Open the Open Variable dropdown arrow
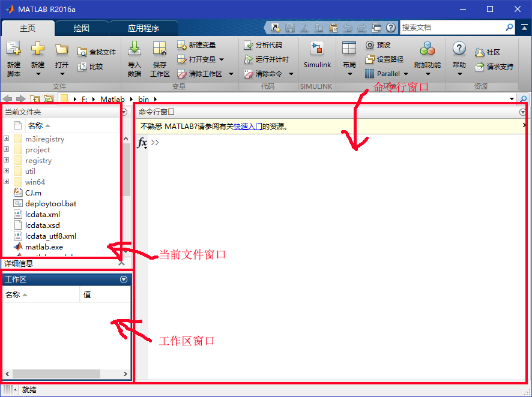The width and height of the screenshot is (532, 397). point(222,59)
